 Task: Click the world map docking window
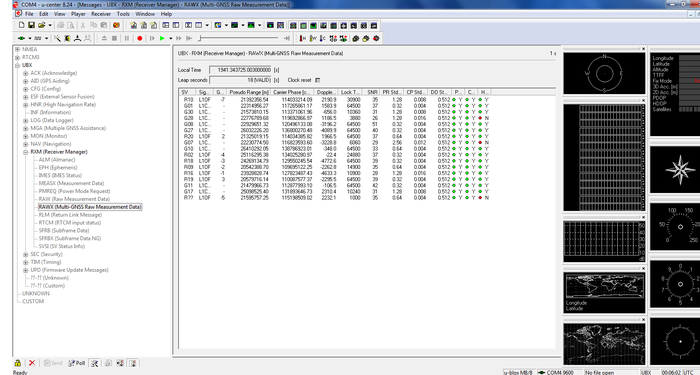[604, 345]
